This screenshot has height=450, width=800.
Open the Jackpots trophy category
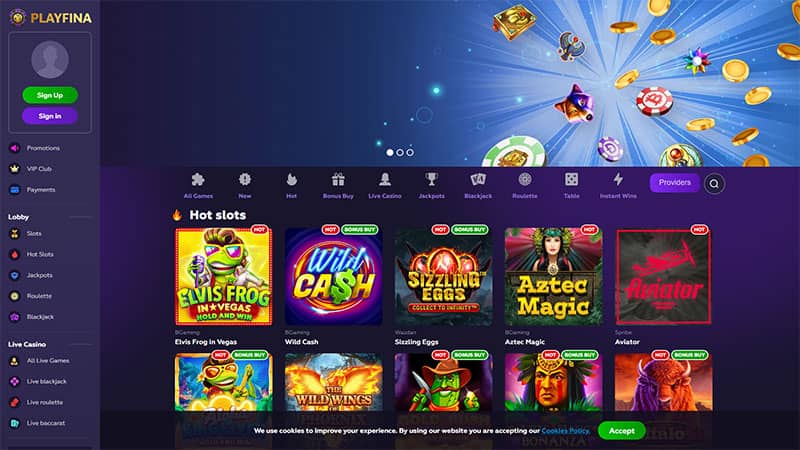pos(431,185)
